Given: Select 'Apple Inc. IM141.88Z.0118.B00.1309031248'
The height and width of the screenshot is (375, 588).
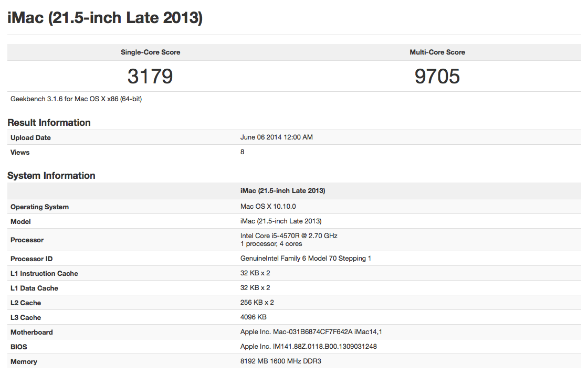Looking at the screenshot, I should [309, 347].
